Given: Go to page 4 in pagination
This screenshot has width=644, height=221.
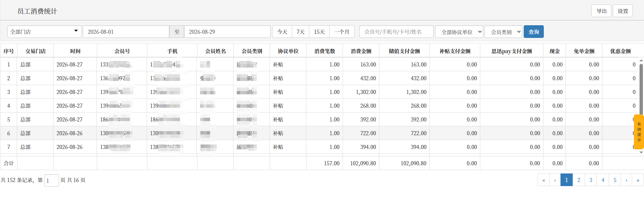Looking at the screenshot, I should (603, 180).
